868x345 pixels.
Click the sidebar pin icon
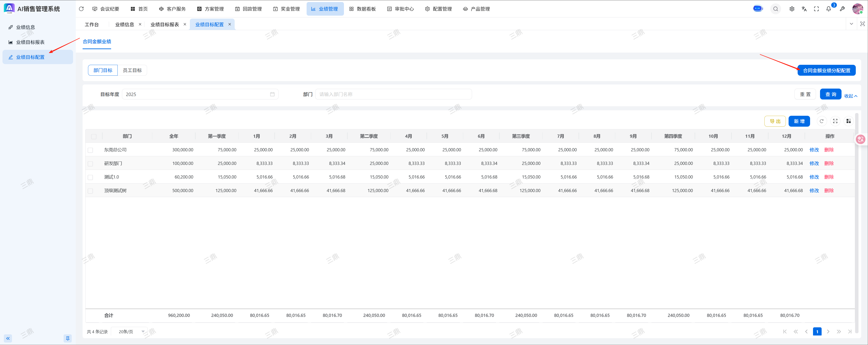68,338
